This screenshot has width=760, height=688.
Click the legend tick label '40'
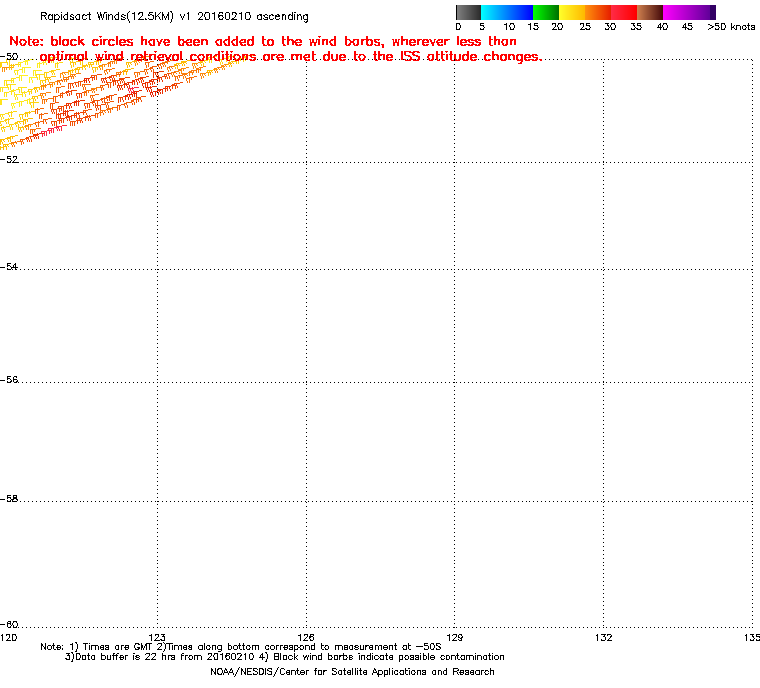click(x=662, y=27)
